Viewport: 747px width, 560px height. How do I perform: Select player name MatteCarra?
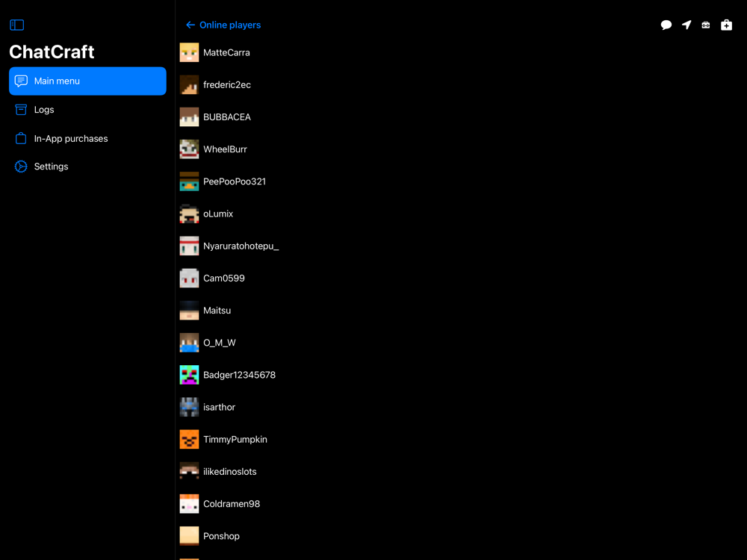pos(226,53)
